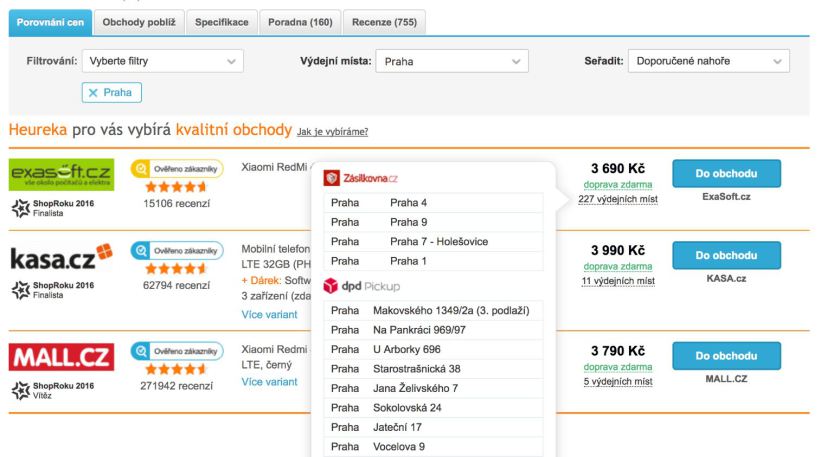Click the KASA.cz shop name
Screen dimensions: 840x457
coord(726,279)
